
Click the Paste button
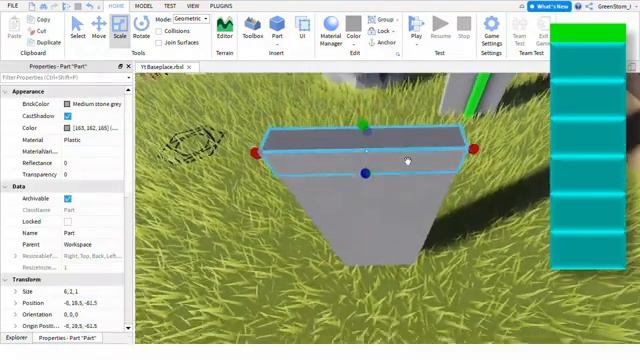coord(14,28)
